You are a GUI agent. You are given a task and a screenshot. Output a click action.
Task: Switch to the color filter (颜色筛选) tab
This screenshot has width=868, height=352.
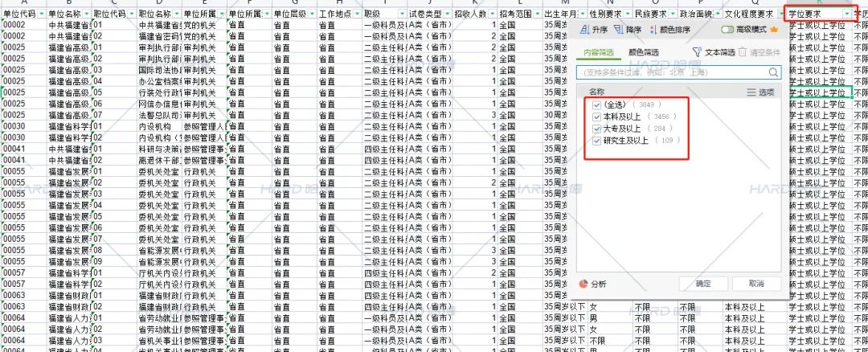tap(642, 52)
